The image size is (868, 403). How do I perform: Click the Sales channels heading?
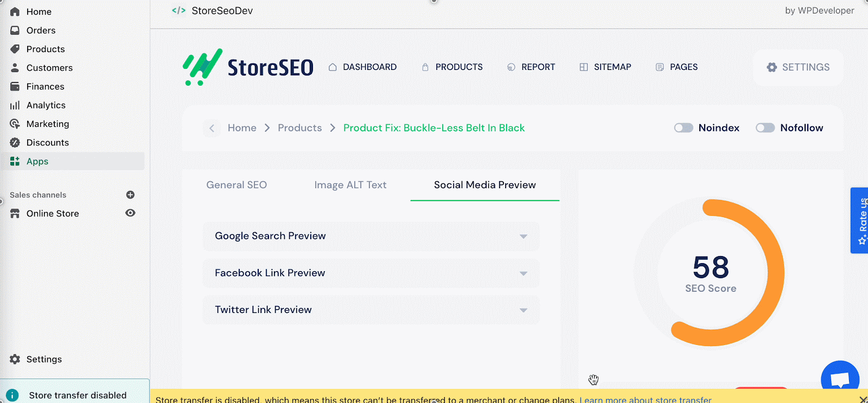pos(38,195)
